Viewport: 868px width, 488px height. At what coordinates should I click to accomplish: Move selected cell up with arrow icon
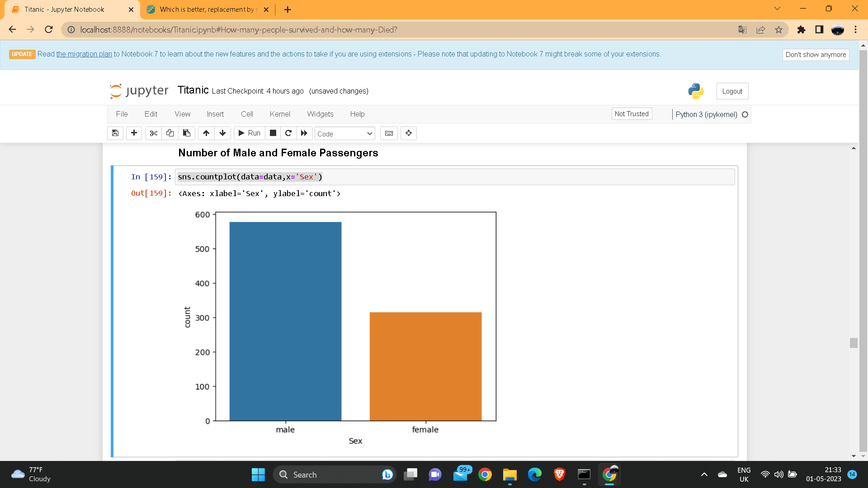tap(206, 133)
